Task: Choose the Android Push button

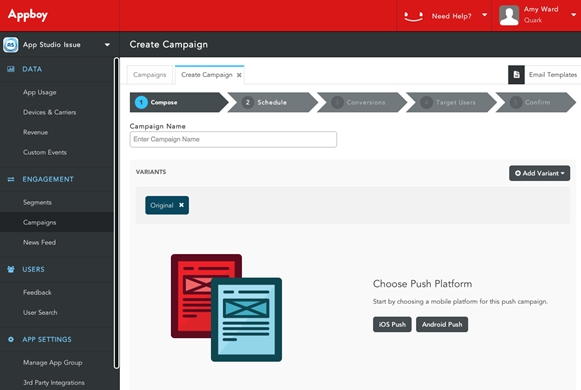Action: [442, 324]
